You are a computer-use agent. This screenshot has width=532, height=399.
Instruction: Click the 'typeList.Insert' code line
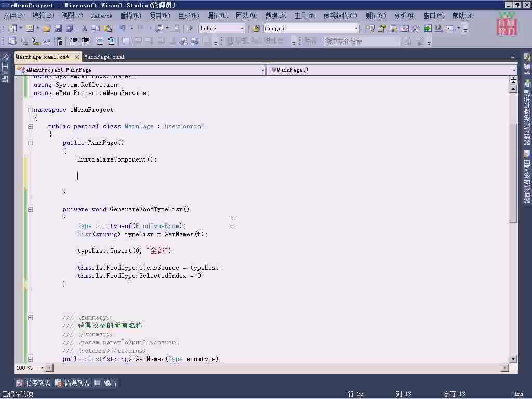click(126, 251)
